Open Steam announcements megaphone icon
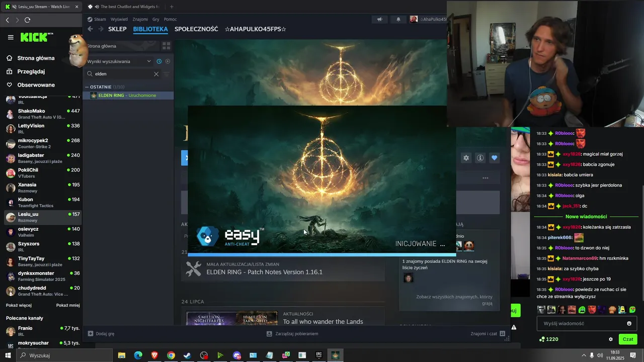 click(380, 19)
